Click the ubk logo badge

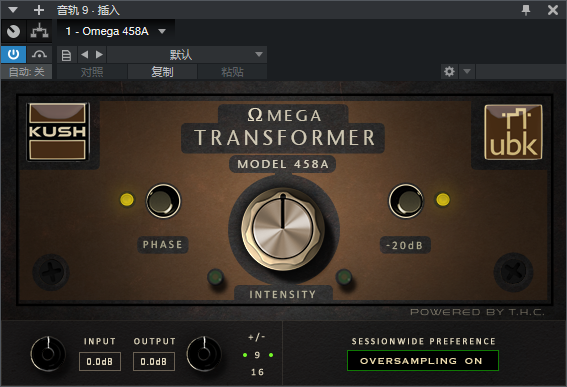click(513, 132)
